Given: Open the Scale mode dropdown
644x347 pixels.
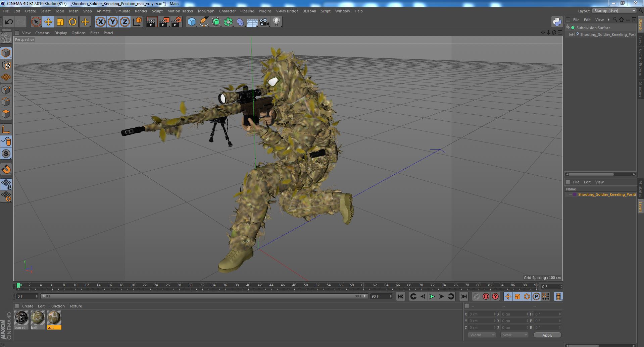Looking at the screenshot, I should 514,335.
